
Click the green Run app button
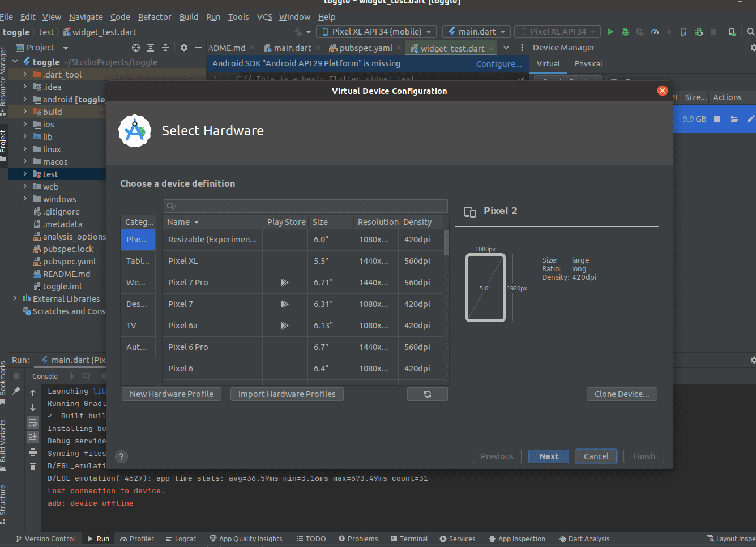pyautogui.click(x=610, y=32)
